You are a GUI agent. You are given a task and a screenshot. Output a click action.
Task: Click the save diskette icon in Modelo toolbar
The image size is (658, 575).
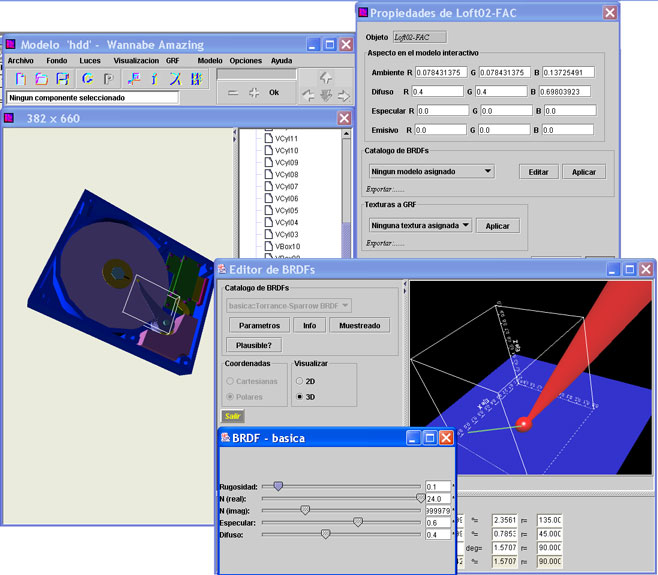pos(63,78)
